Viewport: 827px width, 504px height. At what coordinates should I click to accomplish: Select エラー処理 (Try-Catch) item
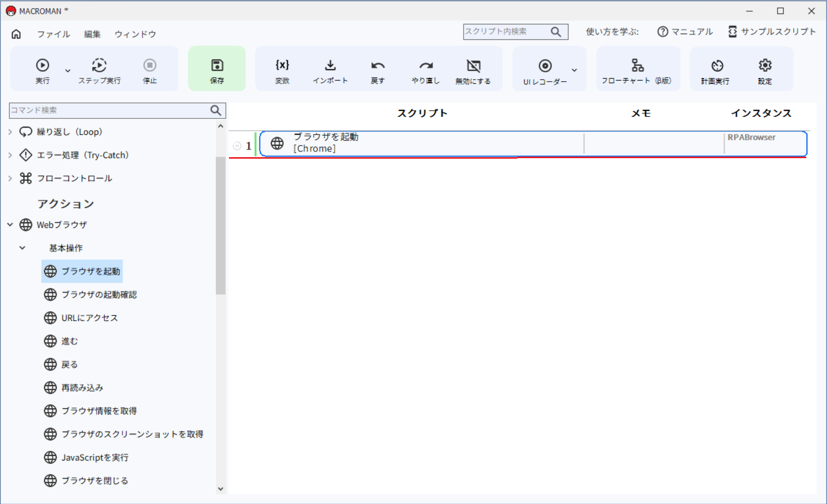click(x=74, y=155)
